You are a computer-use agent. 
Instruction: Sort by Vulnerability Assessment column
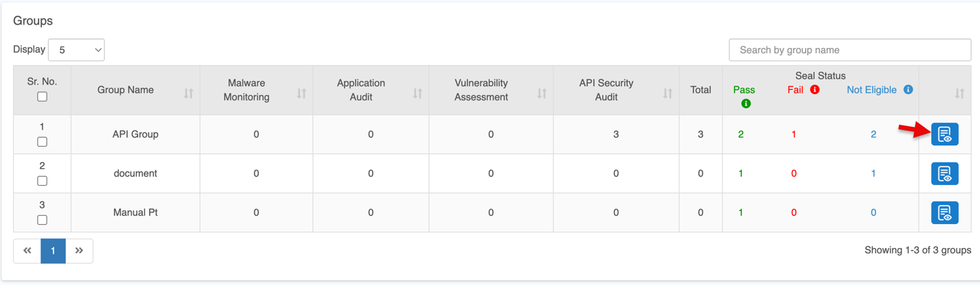[541, 93]
